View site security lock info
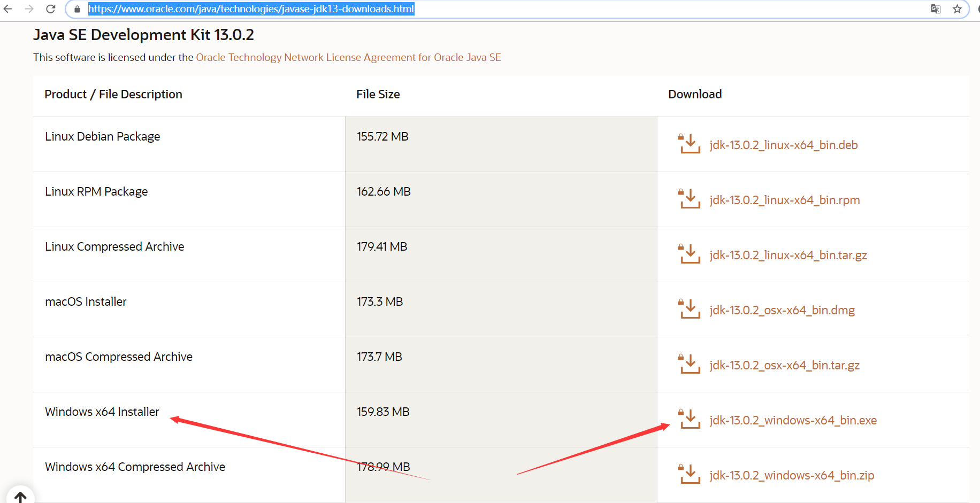The width and height of the screenshot is (980, 503). (x=78, y=9)
